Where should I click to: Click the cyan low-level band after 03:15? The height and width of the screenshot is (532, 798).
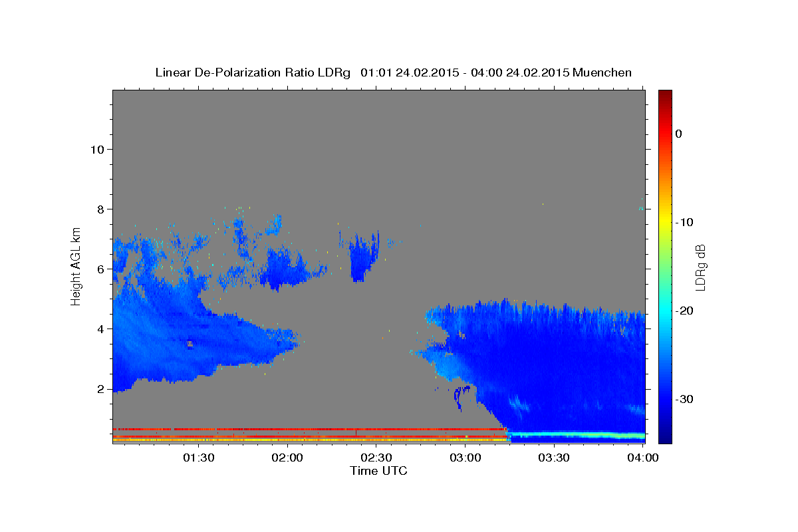point(577,435)
